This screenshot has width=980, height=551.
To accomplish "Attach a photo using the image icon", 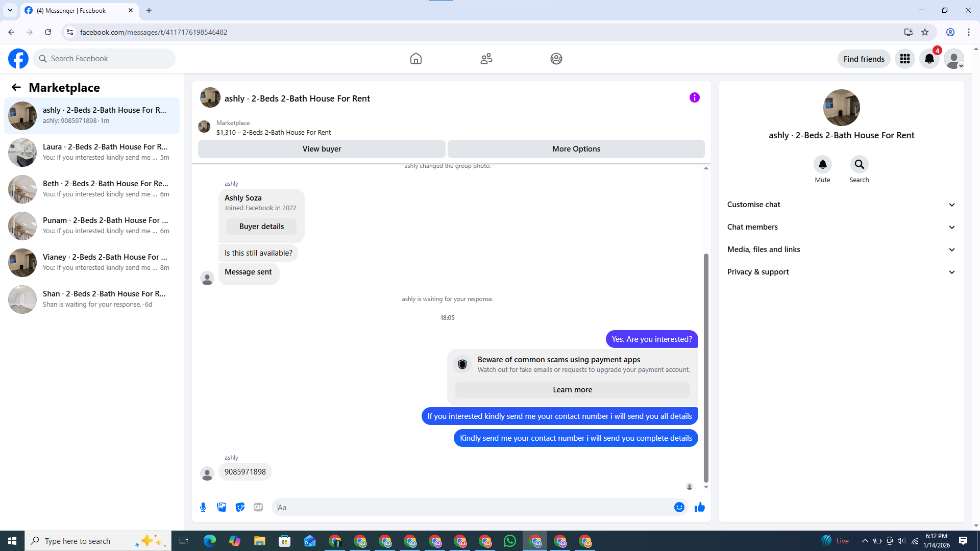I will [x=222, y=507].
